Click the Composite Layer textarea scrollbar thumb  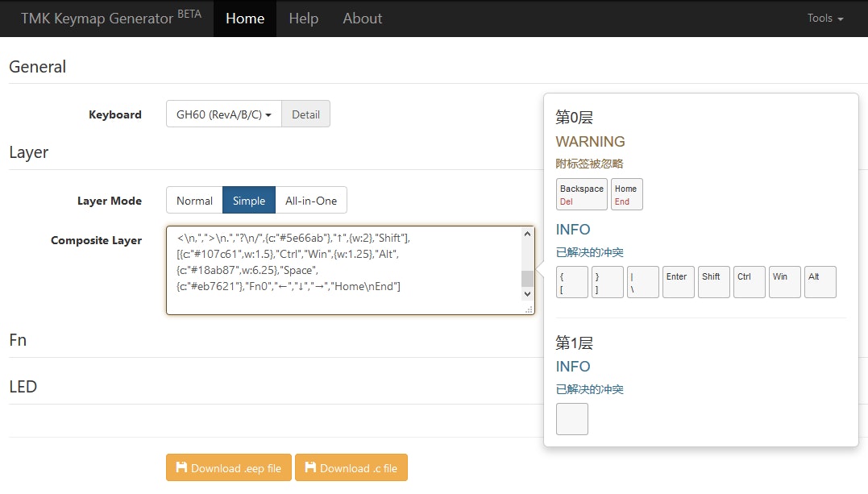(x=527, y=279)
